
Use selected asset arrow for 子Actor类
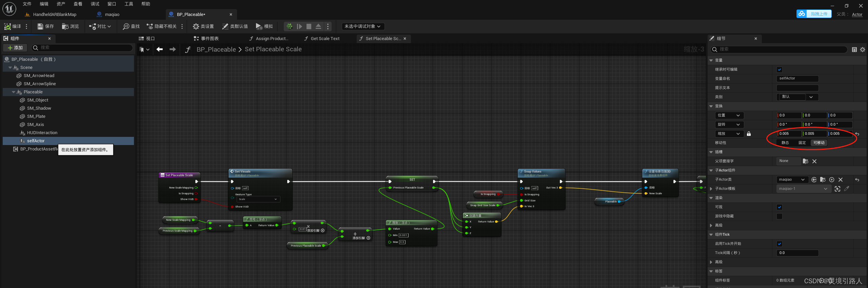click(x=814, y=180)
